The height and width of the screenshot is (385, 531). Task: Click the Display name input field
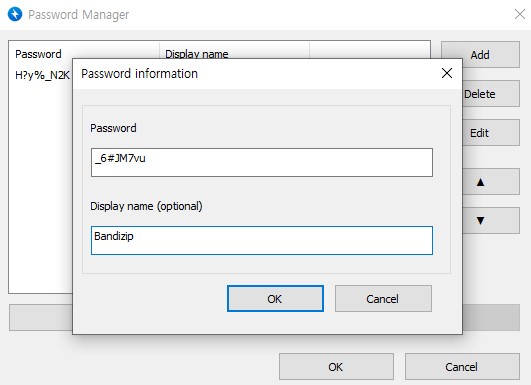(x=262, y=240)
